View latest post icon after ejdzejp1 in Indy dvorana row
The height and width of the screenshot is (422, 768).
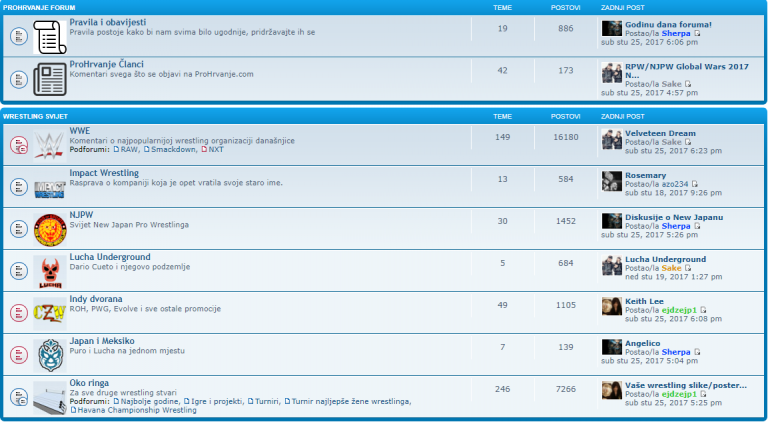703,310
